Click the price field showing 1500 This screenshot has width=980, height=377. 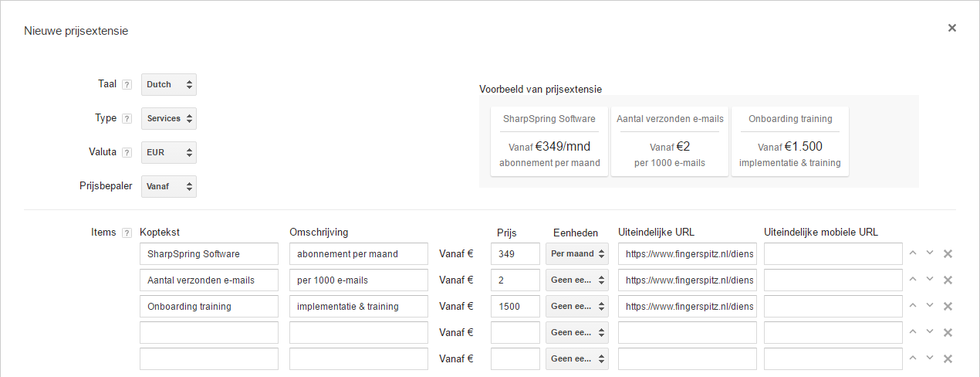[515, 306]
